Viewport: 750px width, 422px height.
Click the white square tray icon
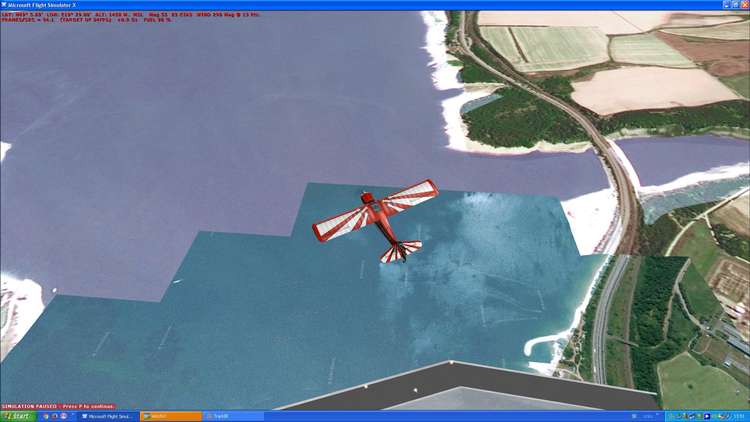click(707, 416)
